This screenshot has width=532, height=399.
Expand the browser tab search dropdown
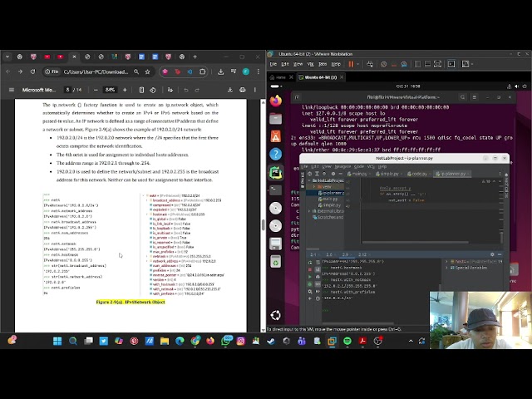point(7,57)
